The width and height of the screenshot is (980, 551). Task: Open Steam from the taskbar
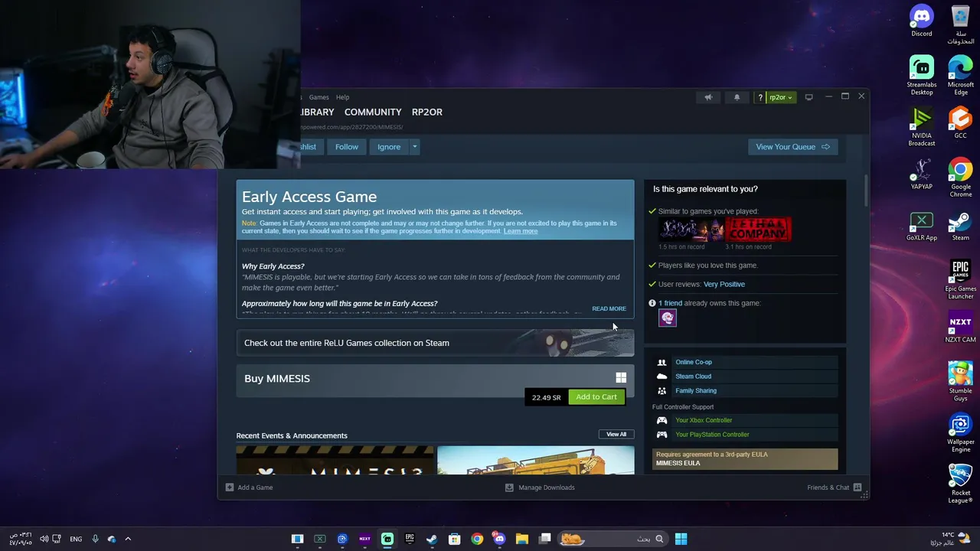pyautogui.click(x=432, y=539)
